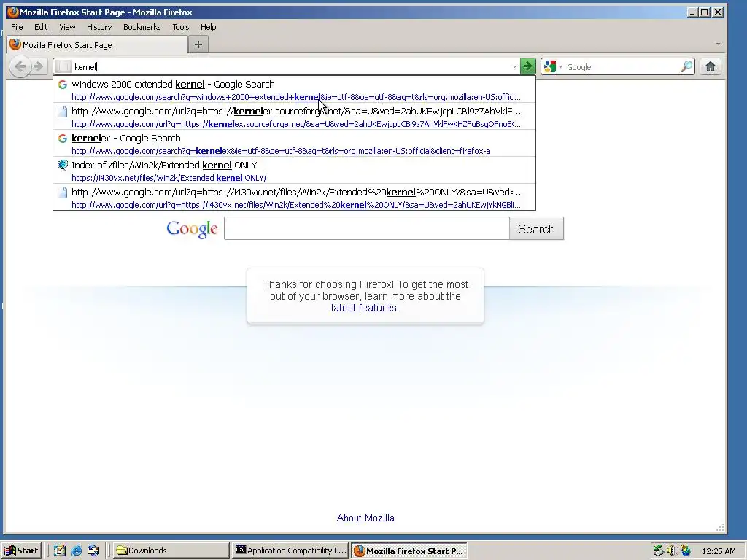
Task: Open the History menu
Action: [x=98, y=27]
